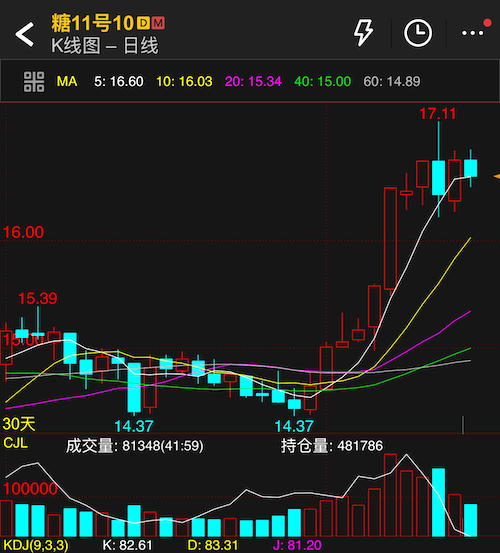The width and height of the screenshot is (500, 553).
Task: Tap the 30天 range label
Action: (19, 424)
